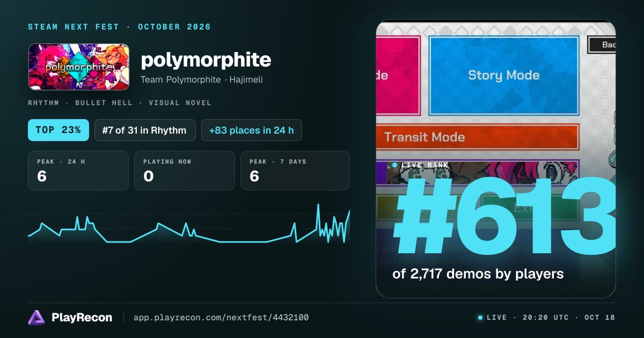
Task: Click the PlayRecon triangle logo icon
Action: tap(36, 318)
